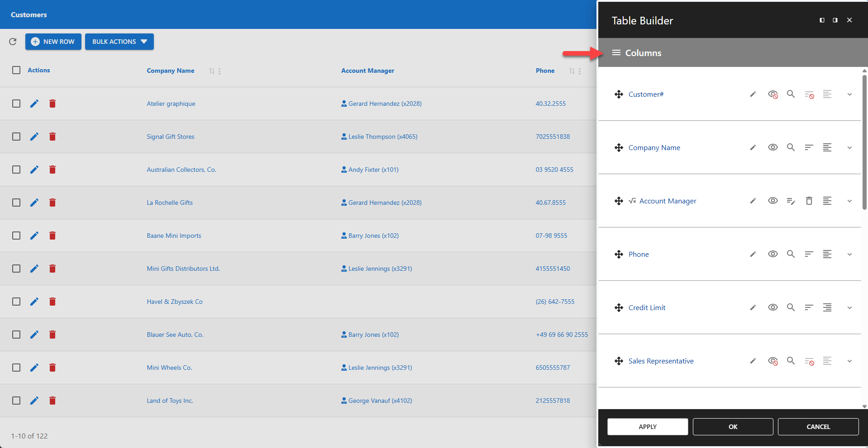868x448 pixels.
Task: Toggle visibility of the Customer# column
Action: 773,94
